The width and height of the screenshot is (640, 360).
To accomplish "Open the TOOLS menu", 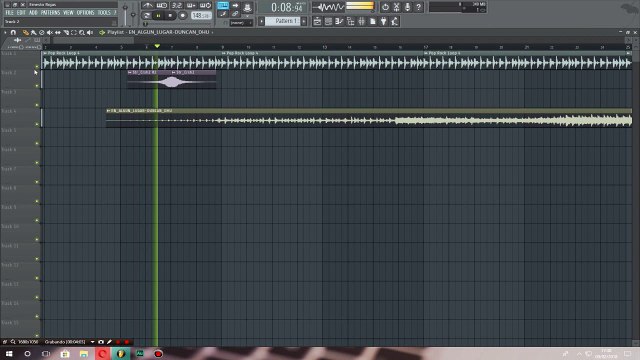I will (x=104, y=13).
